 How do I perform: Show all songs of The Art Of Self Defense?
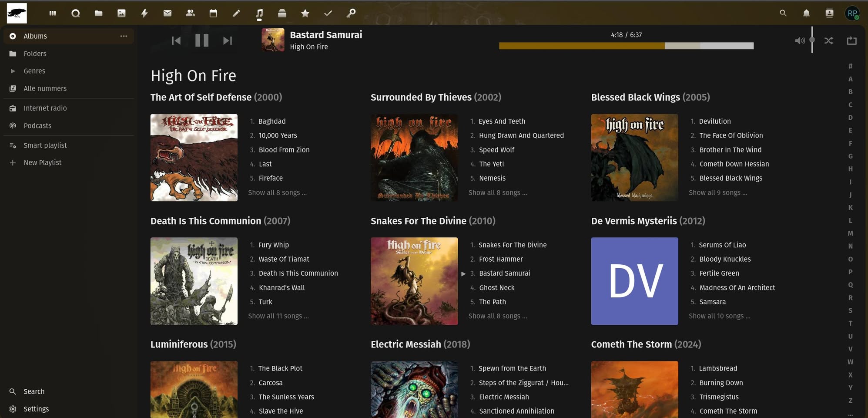[x=277, y=192]
